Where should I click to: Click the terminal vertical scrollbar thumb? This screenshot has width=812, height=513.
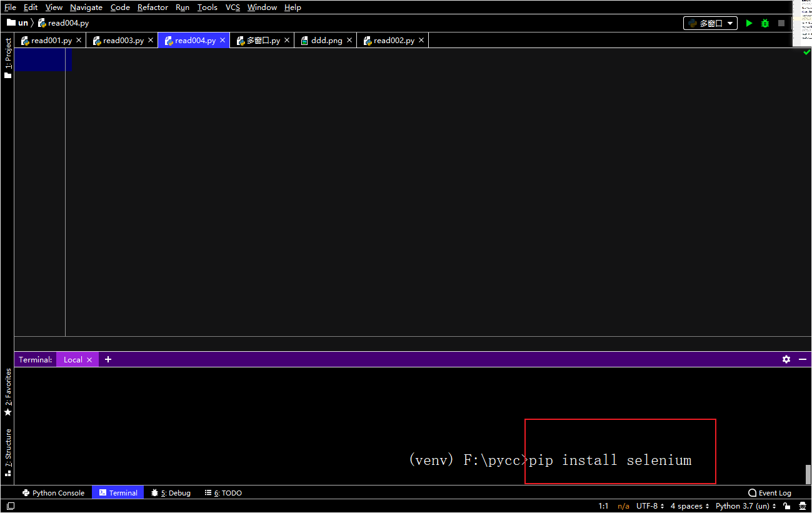(808, 474)
